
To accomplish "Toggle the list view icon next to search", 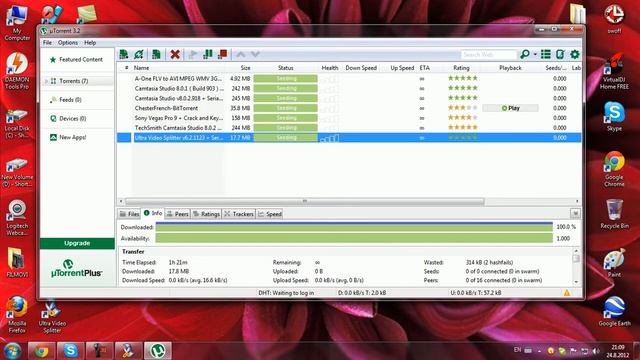I will coord(546,54).
